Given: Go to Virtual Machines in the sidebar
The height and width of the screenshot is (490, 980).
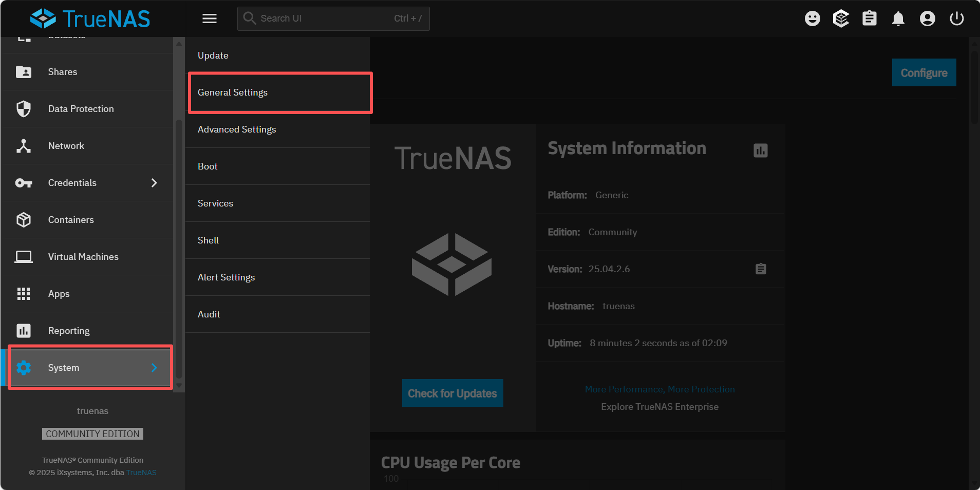Looking at the screenshot, I should [x=83, y=257].
